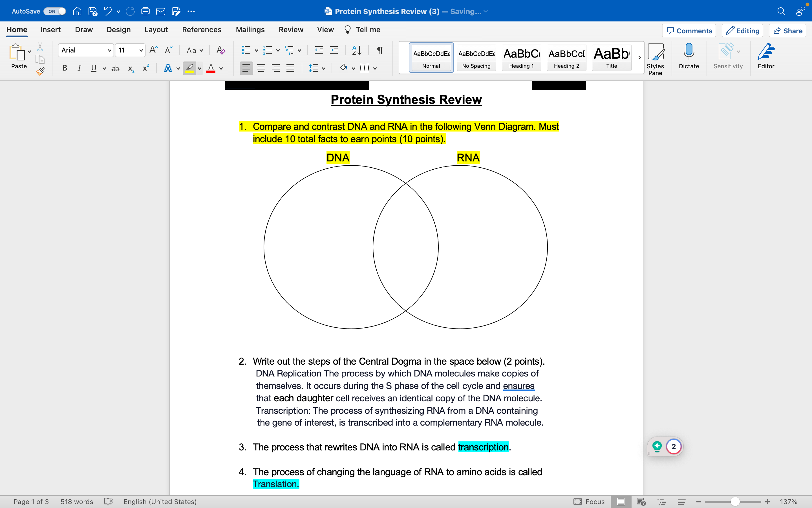812x508 pixels.
Task: Switch to the Layout tab
Action: click(x=156, y=30)
